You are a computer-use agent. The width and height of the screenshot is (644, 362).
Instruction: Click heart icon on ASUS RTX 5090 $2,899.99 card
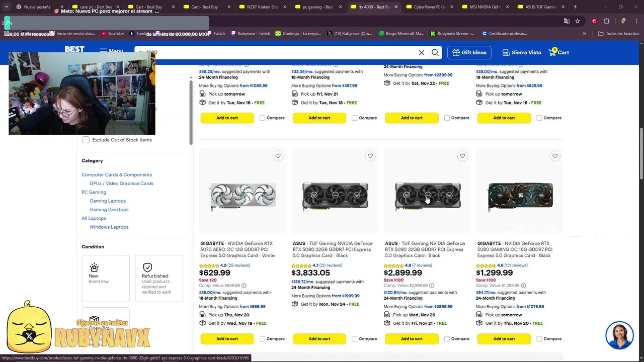(x=462, y=156)
